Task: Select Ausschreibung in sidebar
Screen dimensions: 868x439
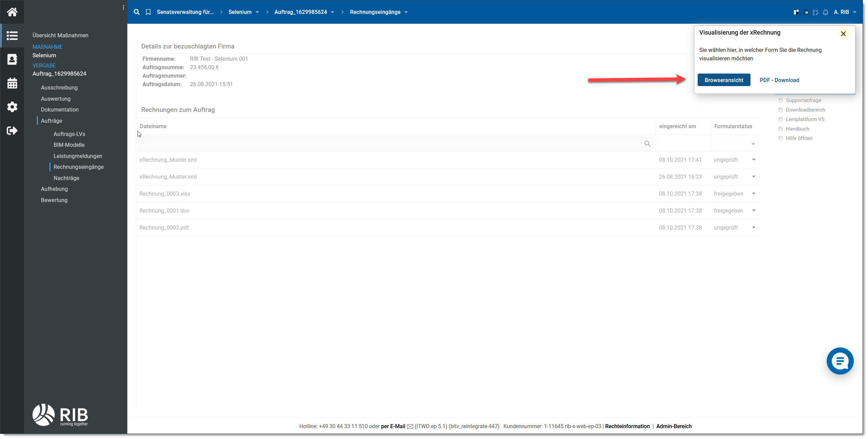Action: 59,87
